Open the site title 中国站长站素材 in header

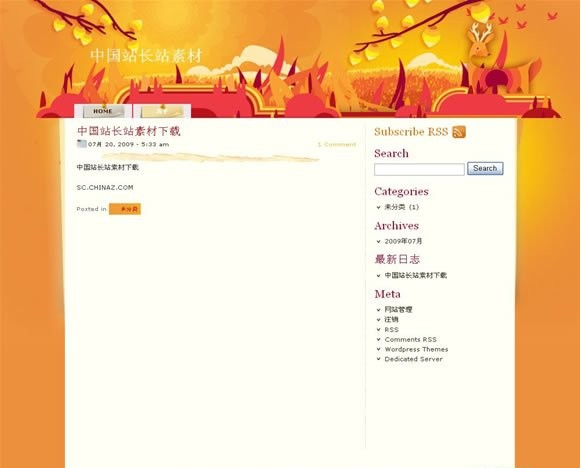click(146, 56)
